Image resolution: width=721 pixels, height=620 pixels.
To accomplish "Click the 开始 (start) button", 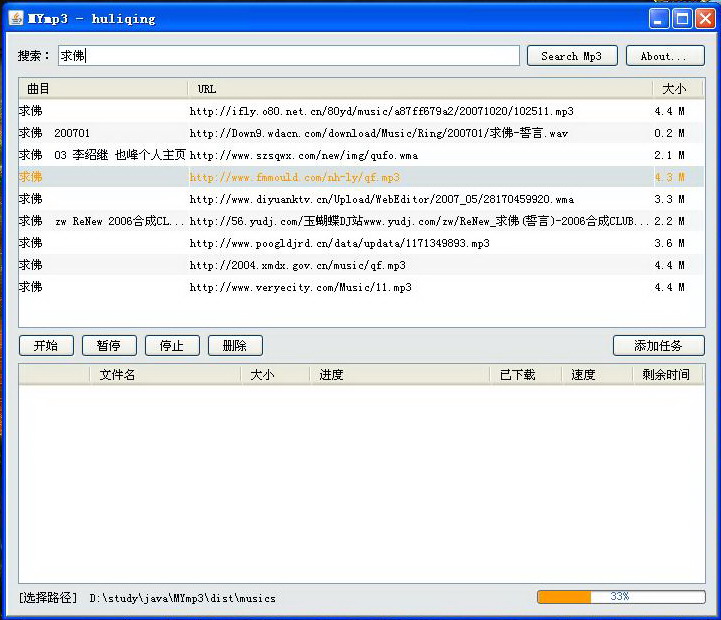I will (46, 345).
